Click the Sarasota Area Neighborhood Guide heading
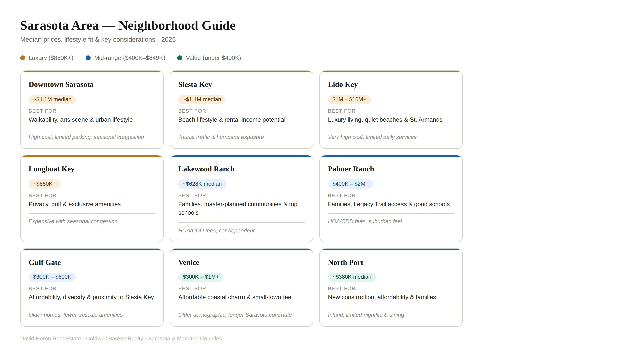 [128, 26]
